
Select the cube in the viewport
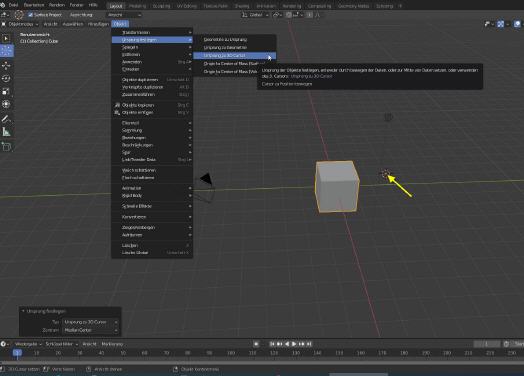coord(337,186)
